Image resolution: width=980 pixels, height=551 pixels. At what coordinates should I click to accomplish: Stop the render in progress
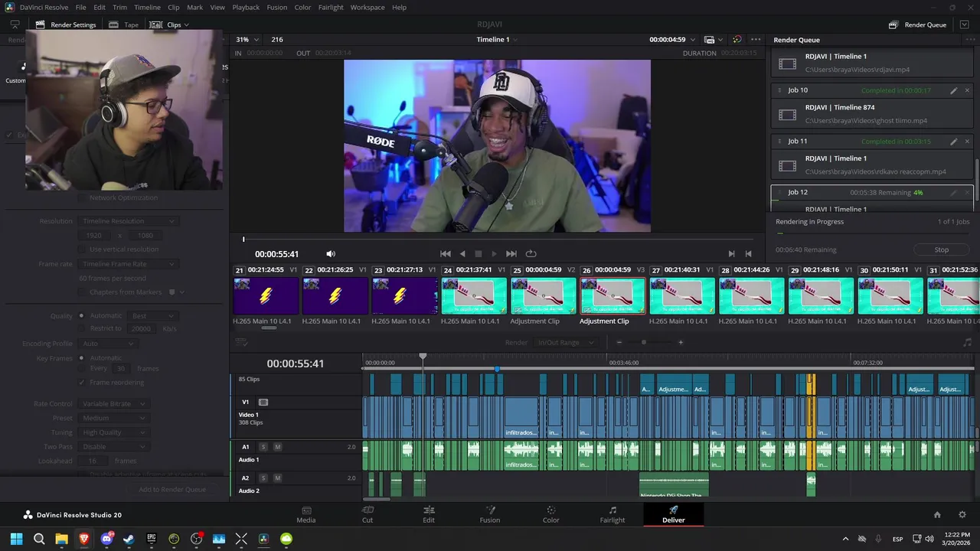coord(942,249)
